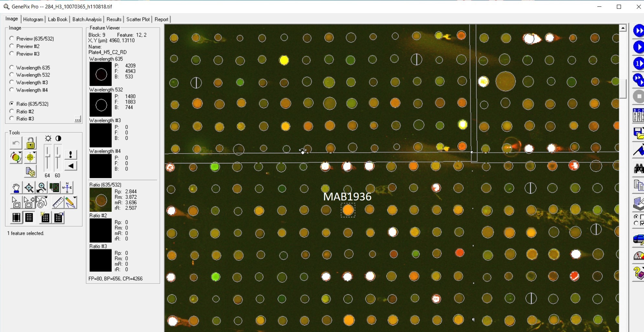Choose the Ratio #2 radio button
The height and width of the screenshot is (332, 644).
pos(12,111)
